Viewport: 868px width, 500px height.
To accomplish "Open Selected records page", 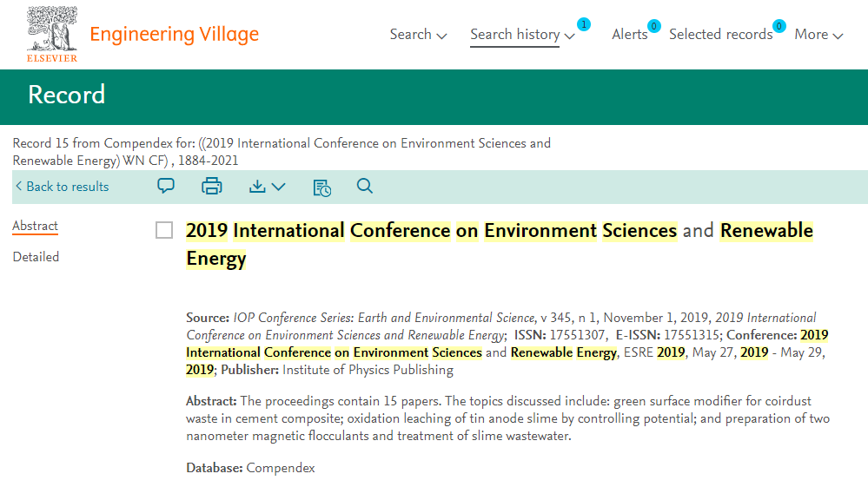I will (x=721, y=35).
